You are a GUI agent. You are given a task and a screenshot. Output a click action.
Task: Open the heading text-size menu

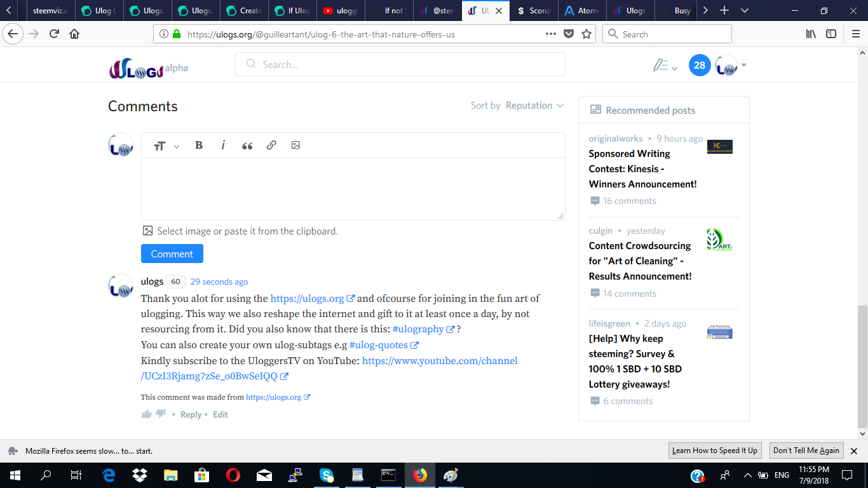point(166,146)
